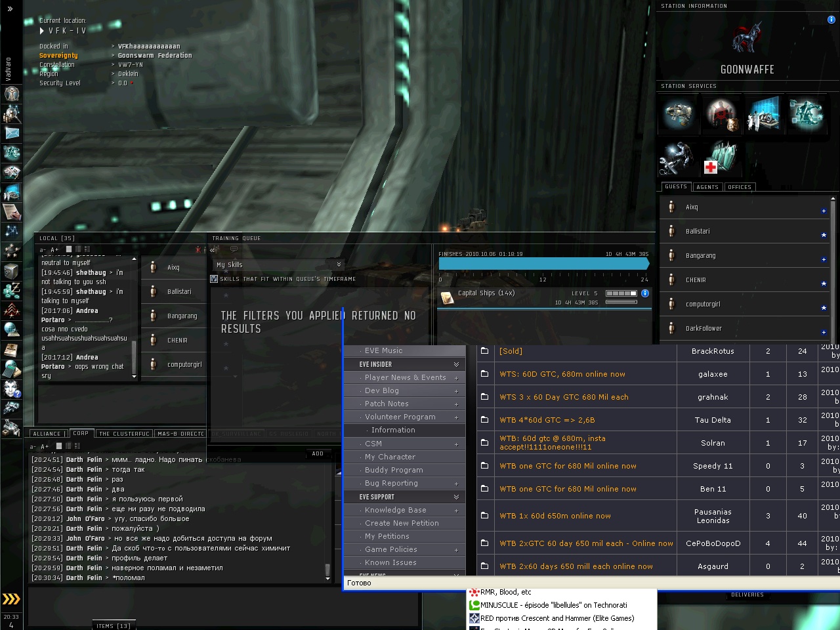This screenshot has height=630, width=840.
Task: Select first member list view mode in Local
Action: click(x=68, y=249)
